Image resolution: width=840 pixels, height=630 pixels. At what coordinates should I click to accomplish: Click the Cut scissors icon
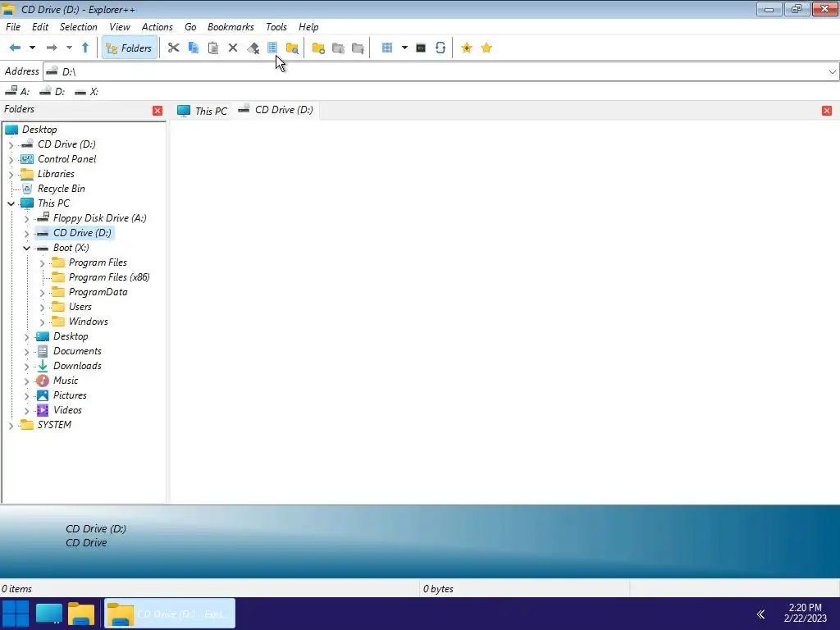pos(173,48)
